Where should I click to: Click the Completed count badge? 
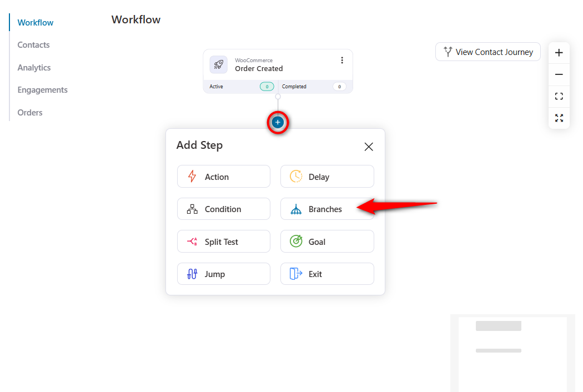(339, 86)
